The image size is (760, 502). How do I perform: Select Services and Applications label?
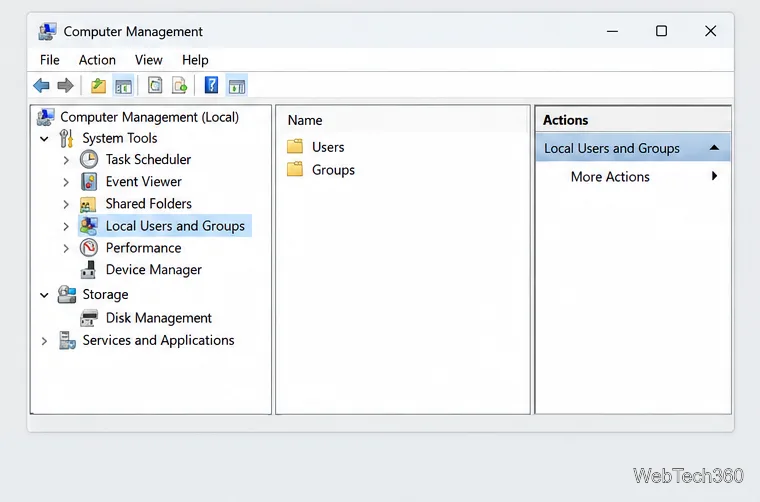click(158, 341)
